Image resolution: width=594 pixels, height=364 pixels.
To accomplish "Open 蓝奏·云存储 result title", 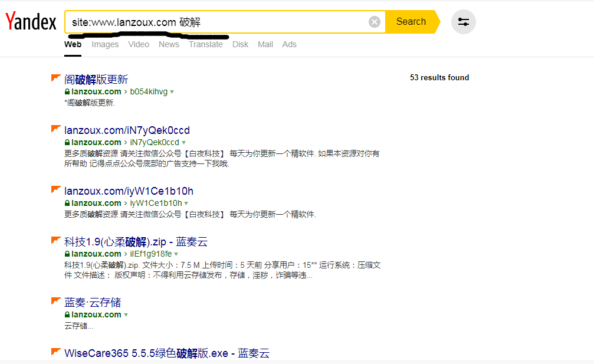I will [93, 302].
